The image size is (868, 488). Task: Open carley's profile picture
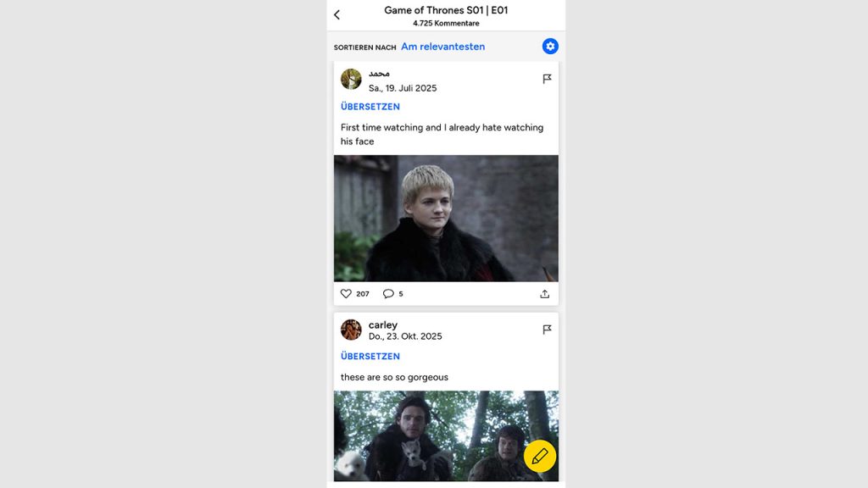coord(351,330)
